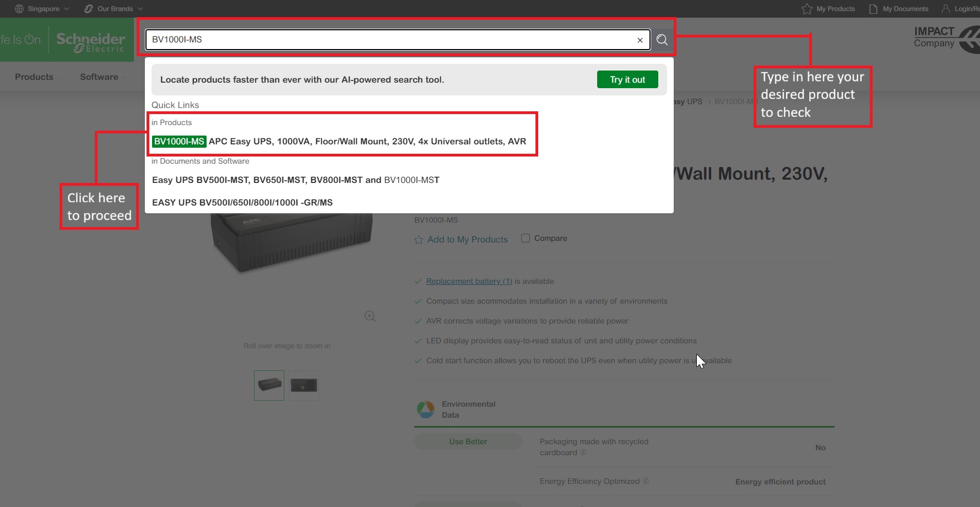Open My Documents page icon
Viewport: 980px width, 507px height.
(873, 9)
